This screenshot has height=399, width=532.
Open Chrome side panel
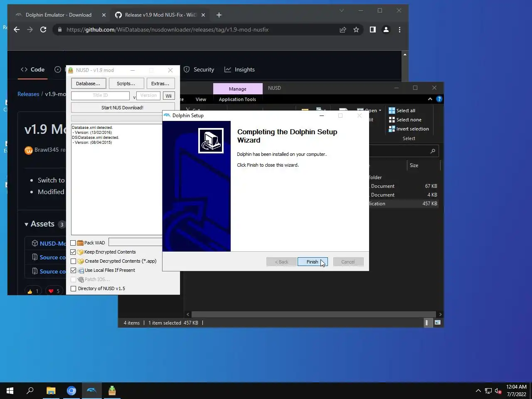point(373,30)
